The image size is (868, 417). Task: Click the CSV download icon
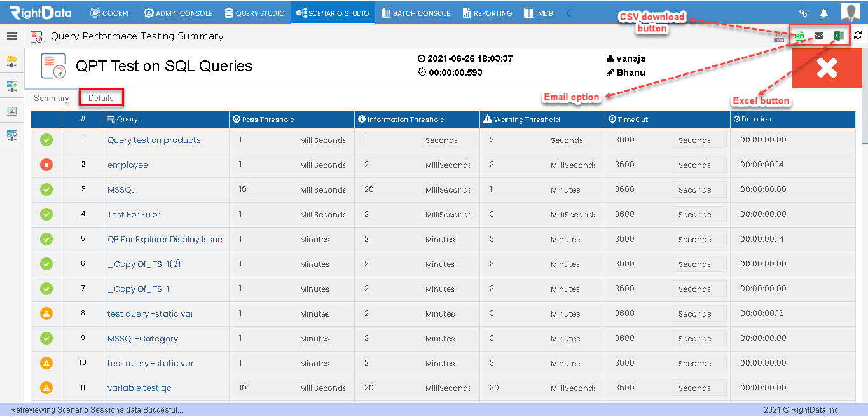(x=799, y=36)
